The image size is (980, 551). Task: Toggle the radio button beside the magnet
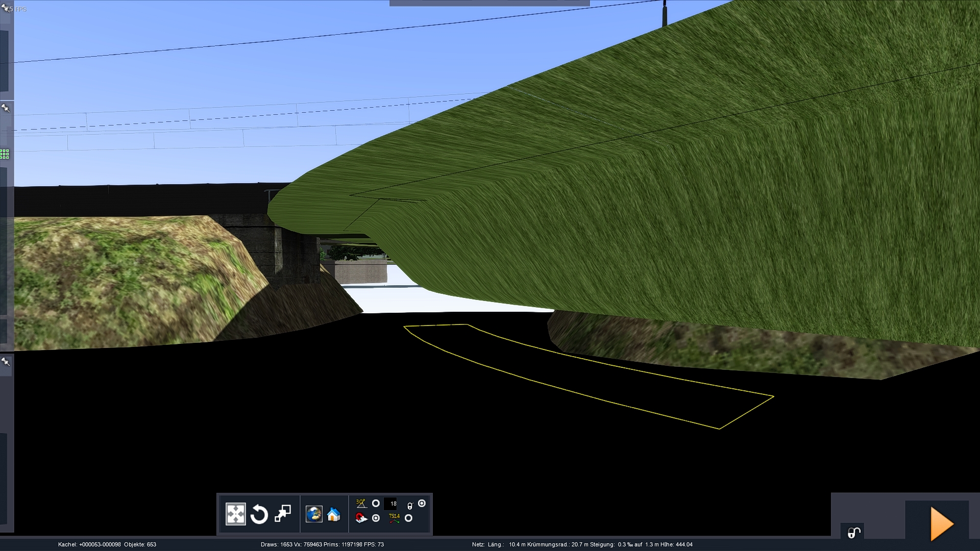pyautogui.click(x=376, y=518)
